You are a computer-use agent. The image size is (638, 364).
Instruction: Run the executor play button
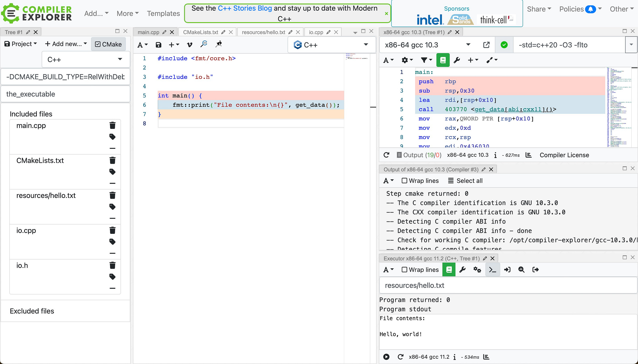386,357
